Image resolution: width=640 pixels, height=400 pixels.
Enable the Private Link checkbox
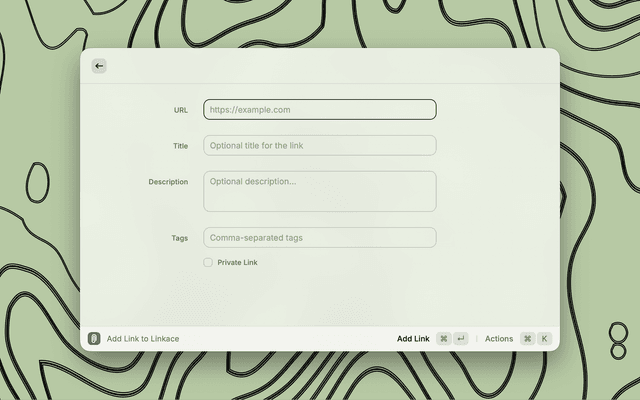click(208, 263)
